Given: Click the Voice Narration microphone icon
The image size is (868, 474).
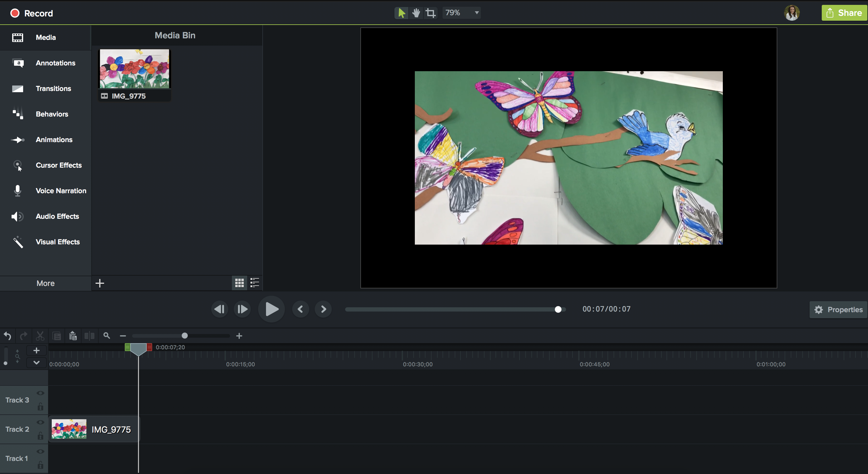Looking at the screenshot, I should tap(18, 191).
